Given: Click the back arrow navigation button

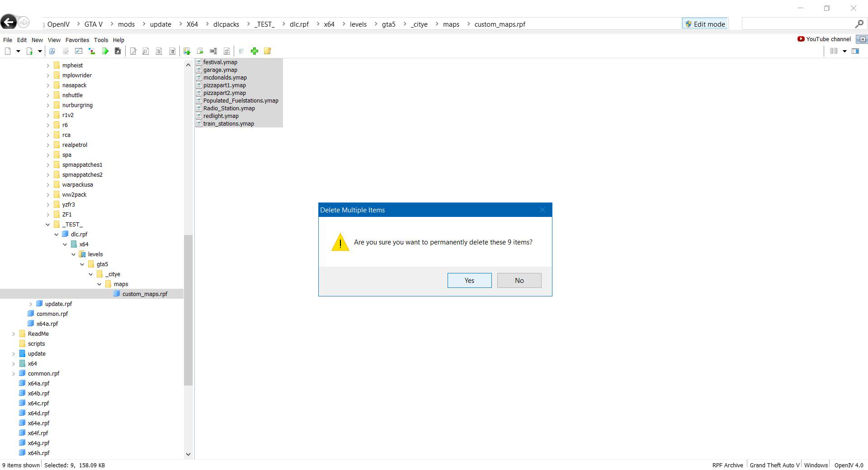Looking at the screenshot, I should tap(9, 22).
